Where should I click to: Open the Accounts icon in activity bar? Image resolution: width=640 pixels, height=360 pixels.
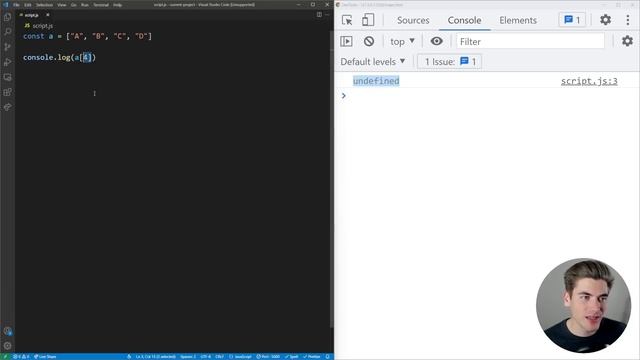(7, 331)
